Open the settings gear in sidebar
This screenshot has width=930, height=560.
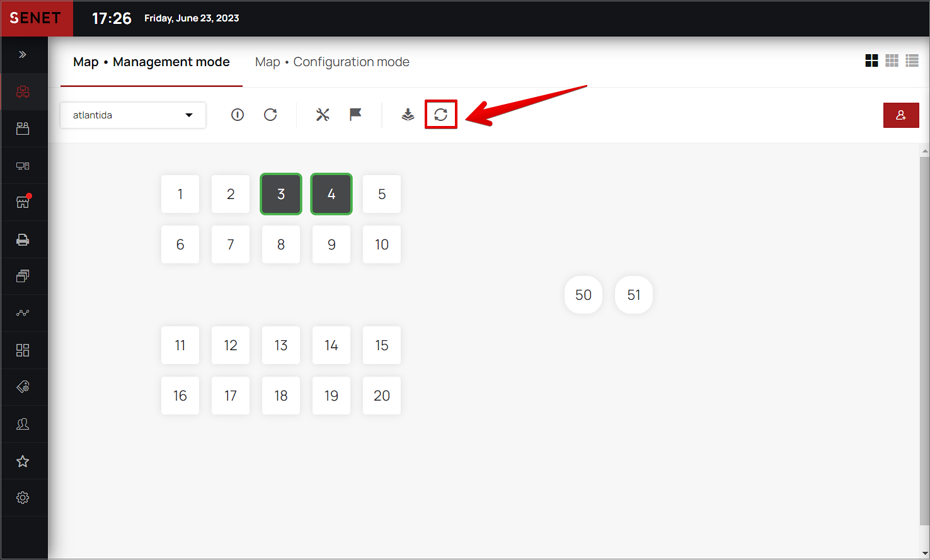coord(23,498)
